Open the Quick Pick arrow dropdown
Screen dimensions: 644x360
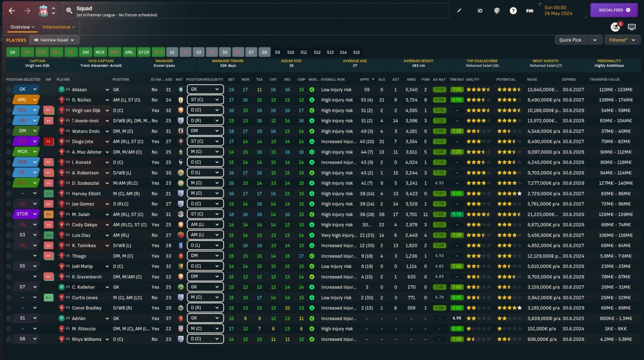(595, 40)
